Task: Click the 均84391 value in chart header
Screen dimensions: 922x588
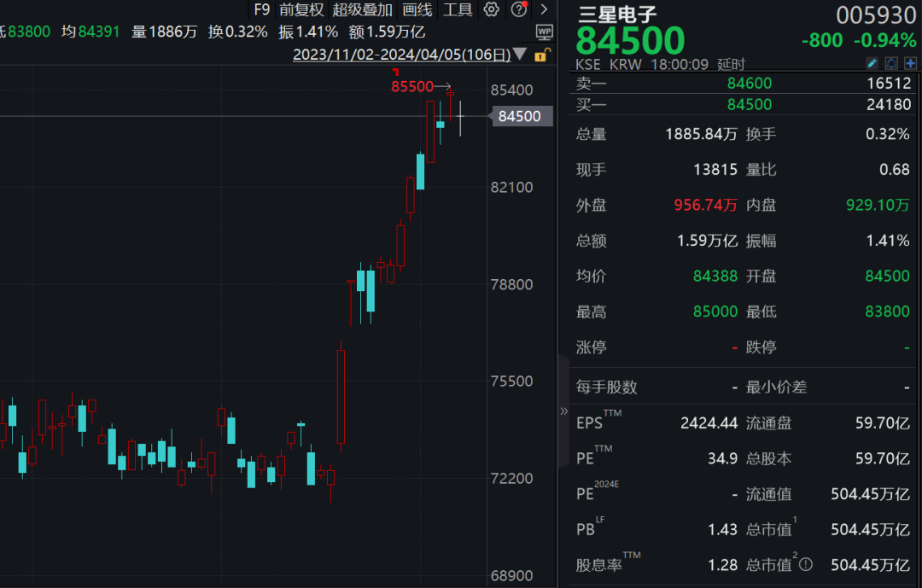Action: [x=90, y=32]
